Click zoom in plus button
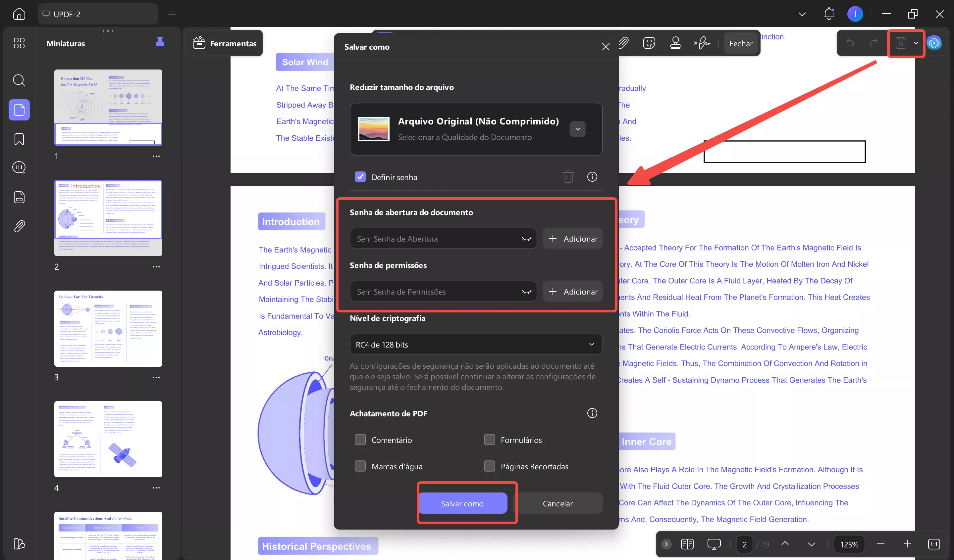954x560 pixels. click(x=907, y=544)
